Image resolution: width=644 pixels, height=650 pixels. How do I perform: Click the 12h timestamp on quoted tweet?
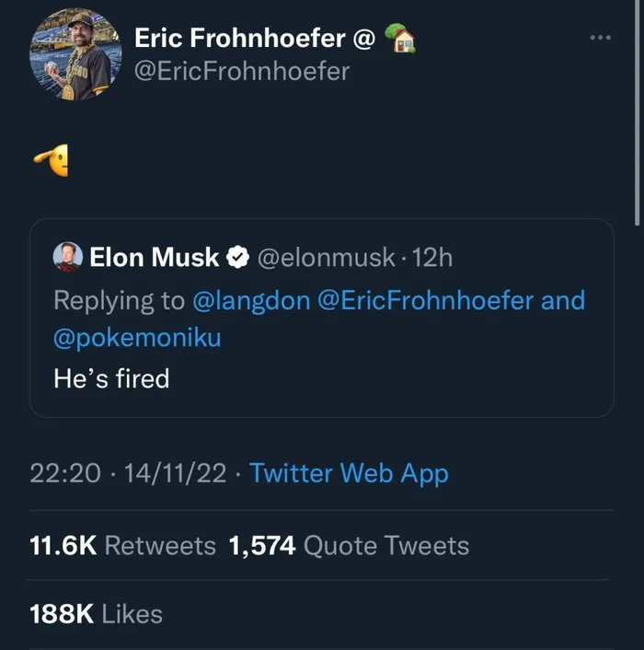point(432,258)
